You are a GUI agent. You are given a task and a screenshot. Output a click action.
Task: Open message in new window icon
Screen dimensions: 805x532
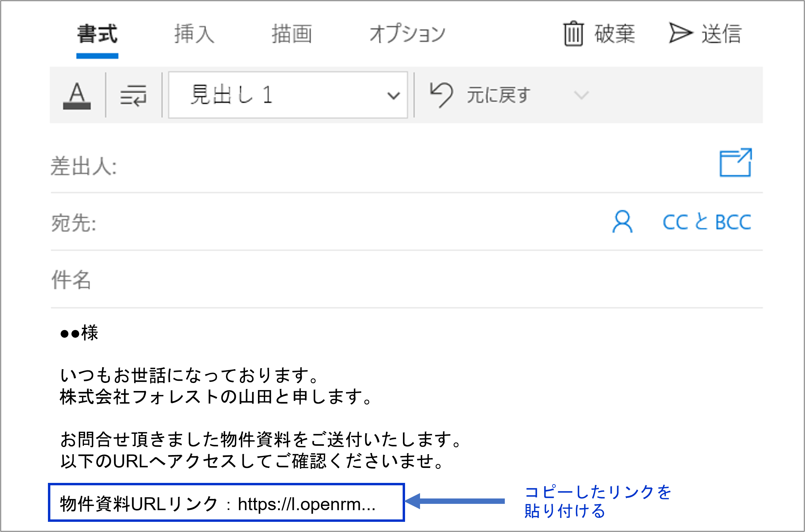coord(736,163)
